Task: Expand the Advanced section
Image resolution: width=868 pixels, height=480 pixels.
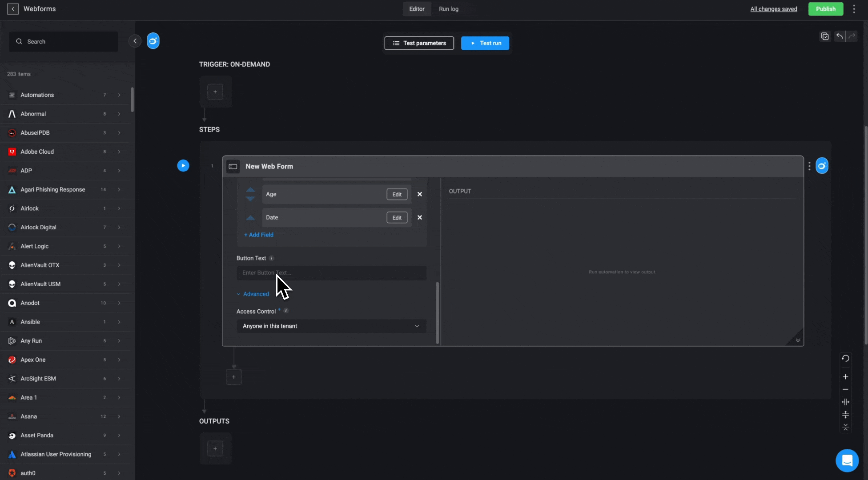Action: [x=252, y=294]
